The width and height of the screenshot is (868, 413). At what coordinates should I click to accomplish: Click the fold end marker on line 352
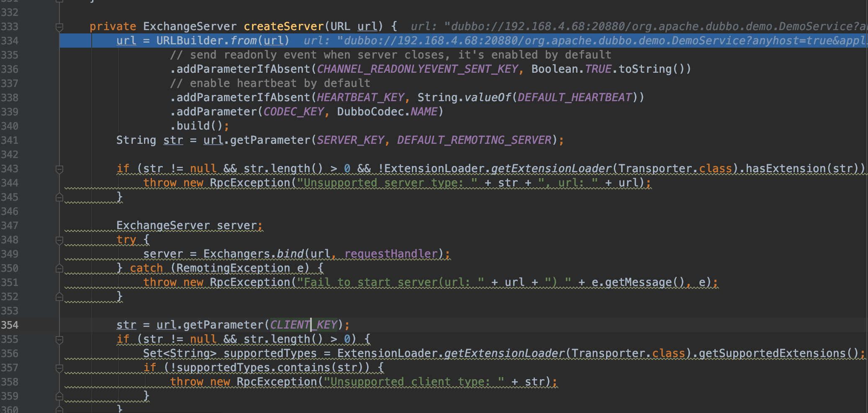(x=59, y=297)
